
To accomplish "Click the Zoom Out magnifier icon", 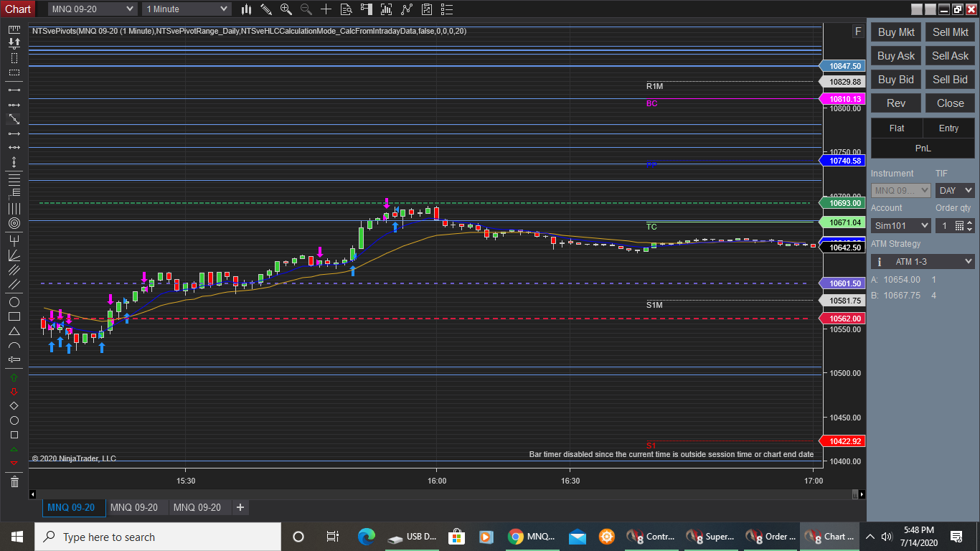I will pos(306,9).
